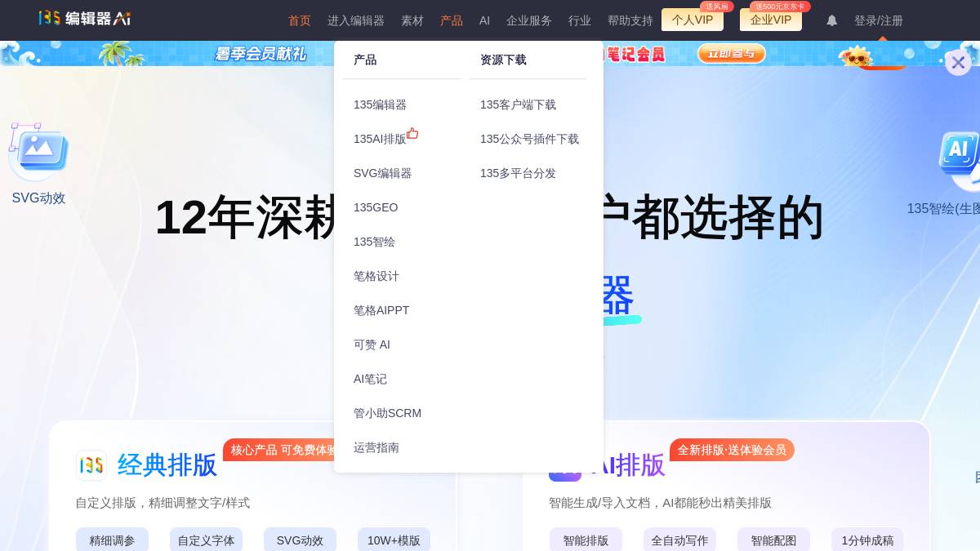This screenshot has height=551, width=980.
Task: Close the floating banner with X button
Action: (958, 63)
